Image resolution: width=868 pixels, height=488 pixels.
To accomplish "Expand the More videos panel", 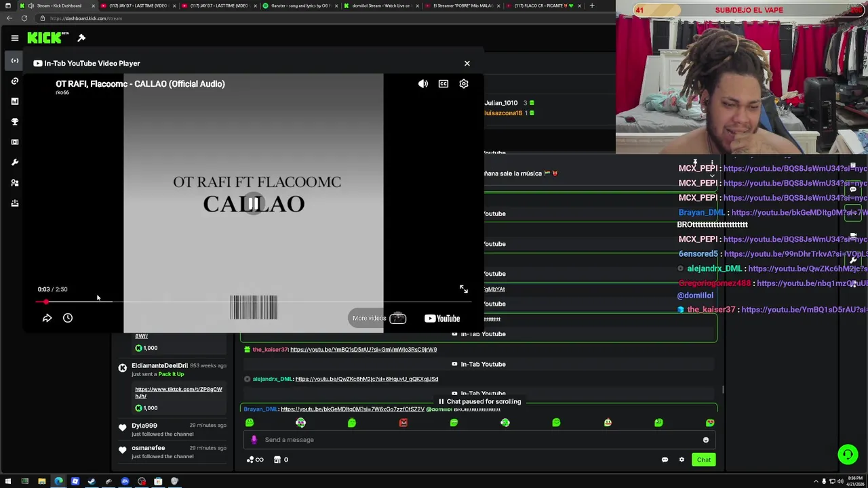I will (379, 318).
